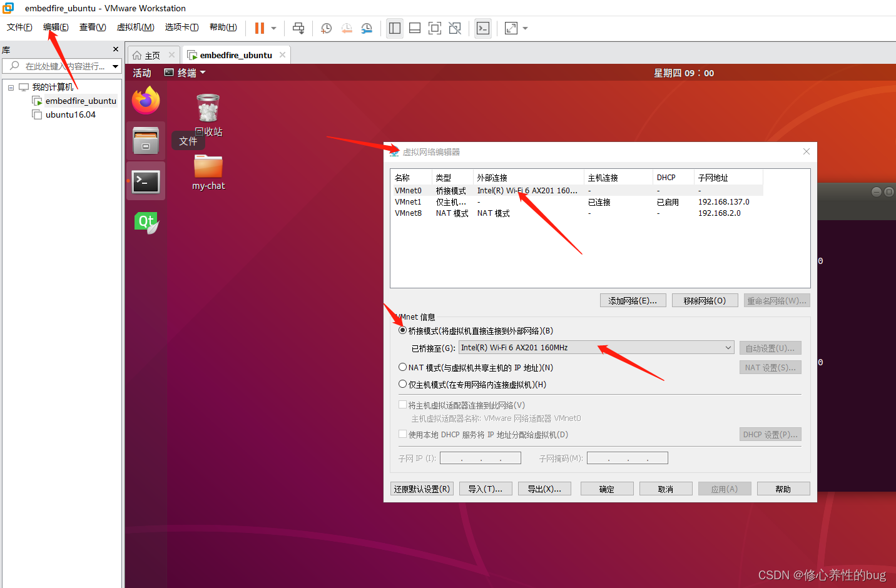
Task: Click the trash 回收站 desktop icon
Action: click(x=208, y=115)
